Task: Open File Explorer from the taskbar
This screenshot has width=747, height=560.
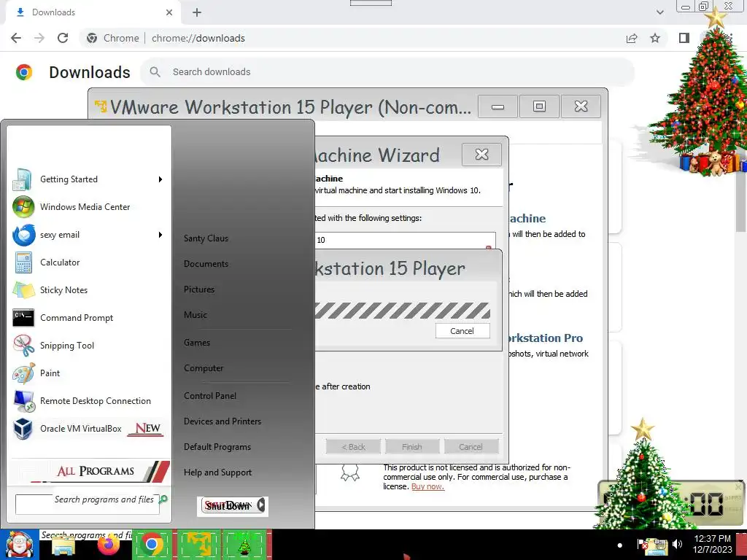Action: click(63, 545)
